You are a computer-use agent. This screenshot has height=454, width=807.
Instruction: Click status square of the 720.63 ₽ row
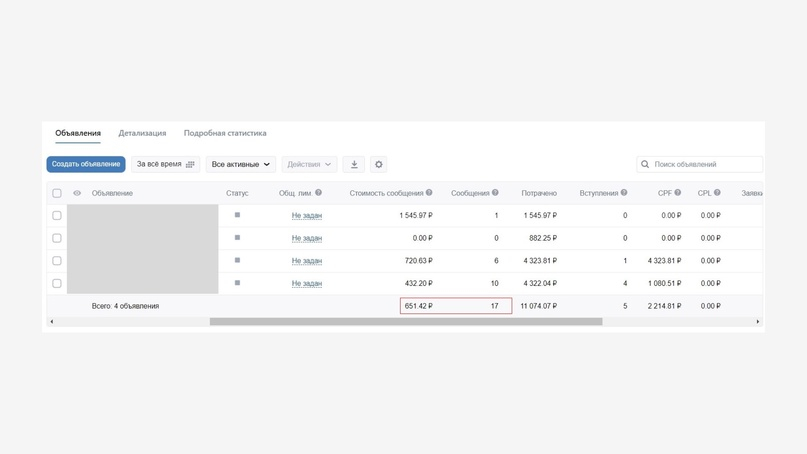(237, 260)
